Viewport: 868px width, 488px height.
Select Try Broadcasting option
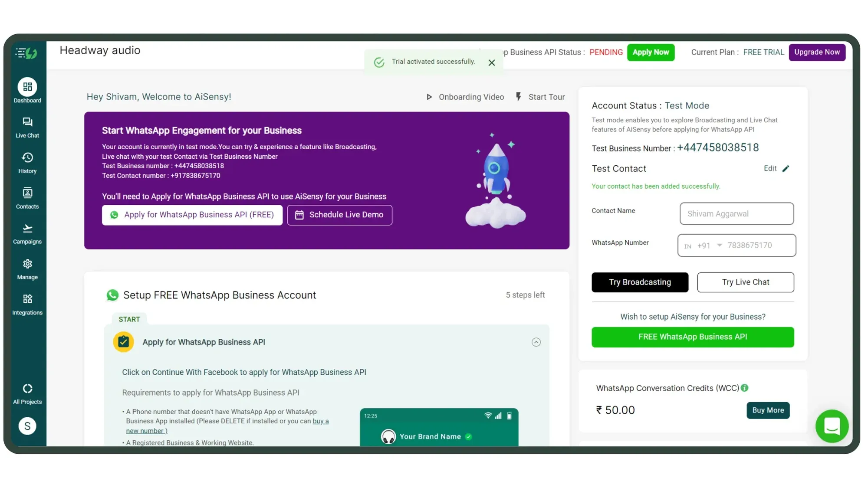640,282
